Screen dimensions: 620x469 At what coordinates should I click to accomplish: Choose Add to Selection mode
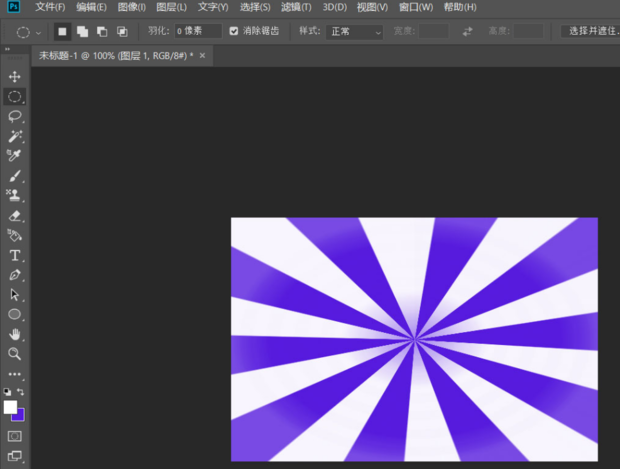(82, 32)
